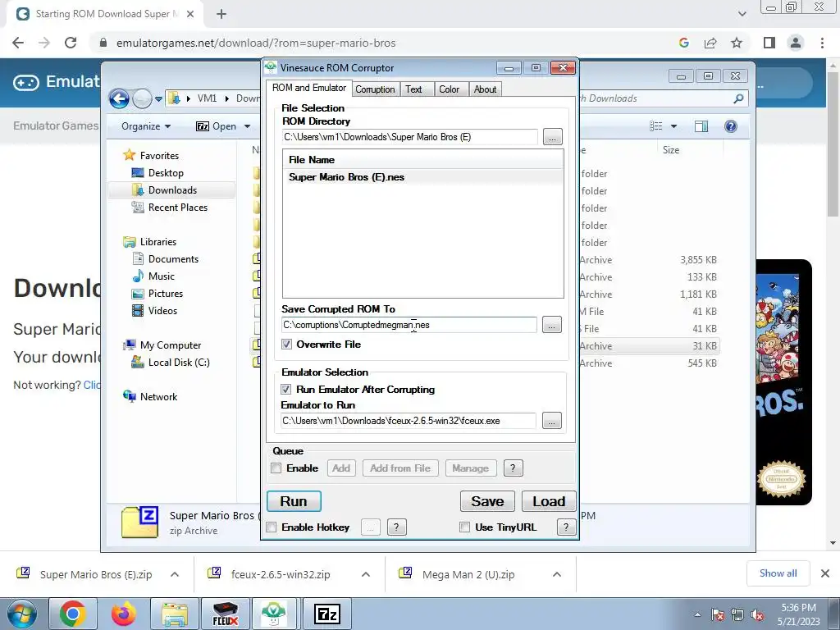Toggle the Overwrite File checkbox
The height and width of the screenshot is (630, 840).
pos(286,345)
